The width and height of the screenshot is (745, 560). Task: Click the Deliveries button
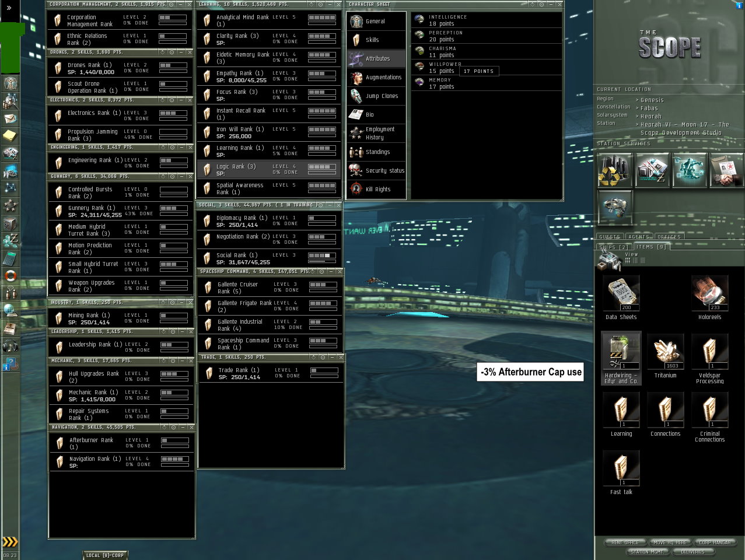692,552
